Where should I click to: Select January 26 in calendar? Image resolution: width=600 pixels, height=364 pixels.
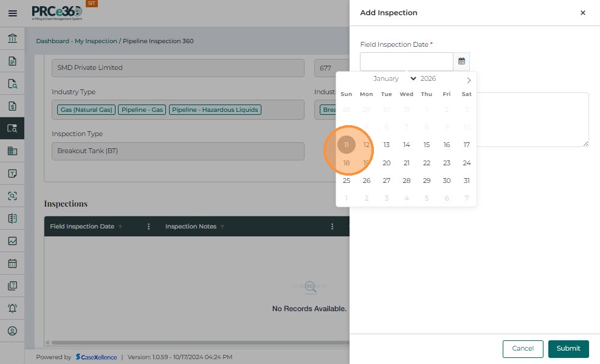[367, 180]
